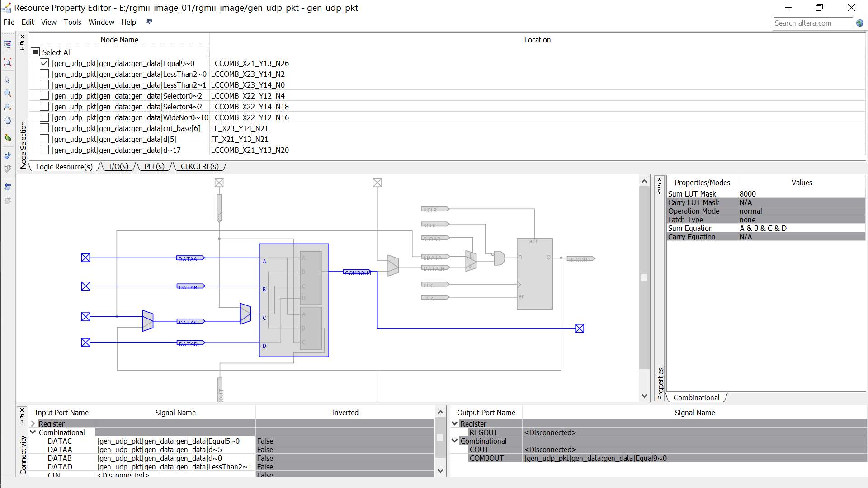The height and width of the screenshot is (488, 868).
Task: Click the Location column header
Action: pos(537,40)
